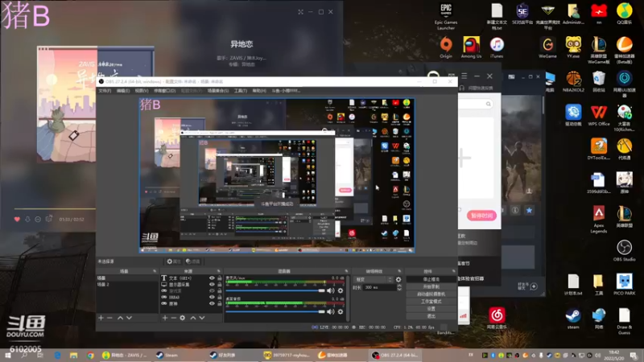Open the 停靠窗口(D) menu in OBS
The width and height of the screenshot is (644, 362).
tap(165, 91)
